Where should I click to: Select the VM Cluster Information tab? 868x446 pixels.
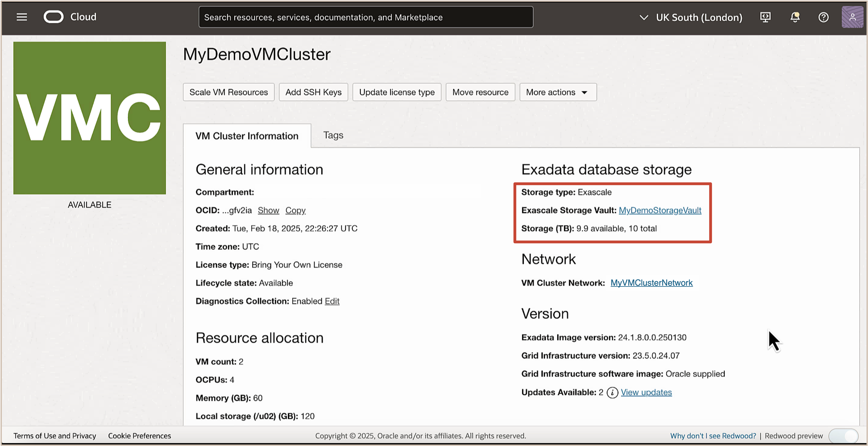[247, 136]
